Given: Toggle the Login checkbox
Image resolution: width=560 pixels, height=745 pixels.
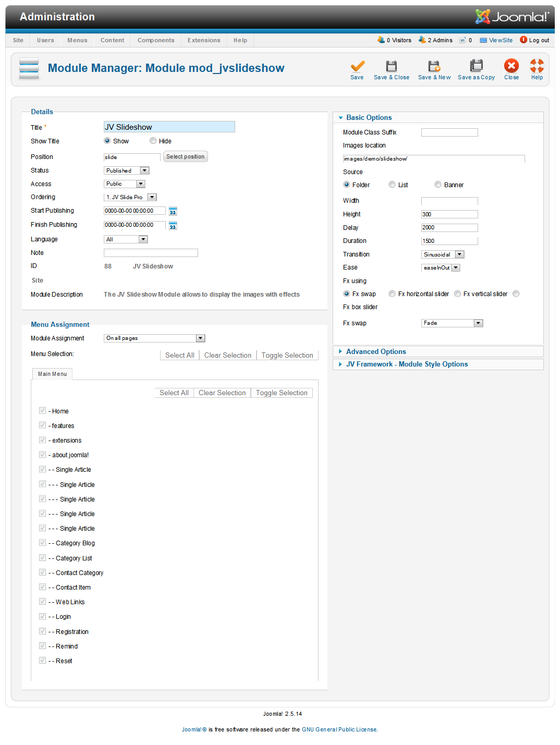Looking at the screenshot, I should tap(43, 616).
